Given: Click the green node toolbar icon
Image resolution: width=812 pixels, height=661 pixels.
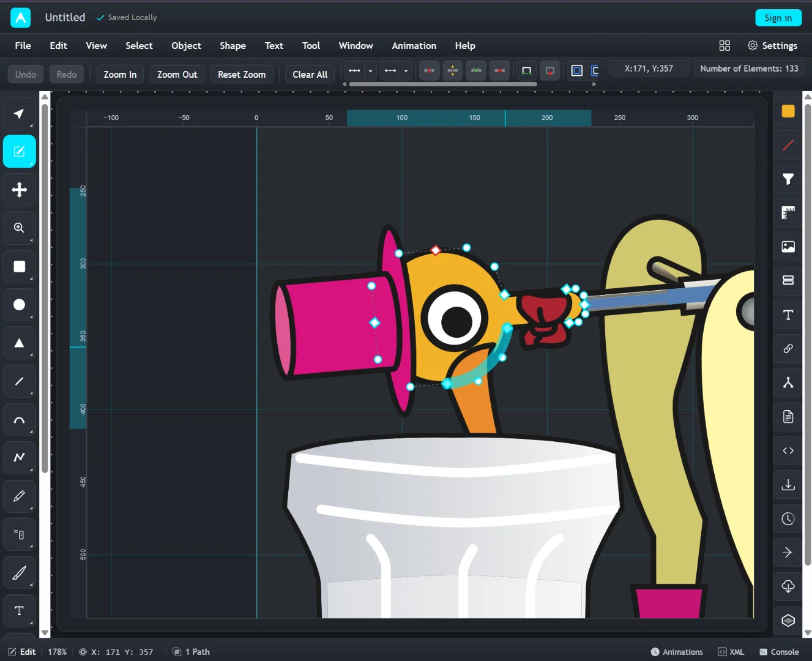Looking at the screenshot, I should tap(476, 71).
